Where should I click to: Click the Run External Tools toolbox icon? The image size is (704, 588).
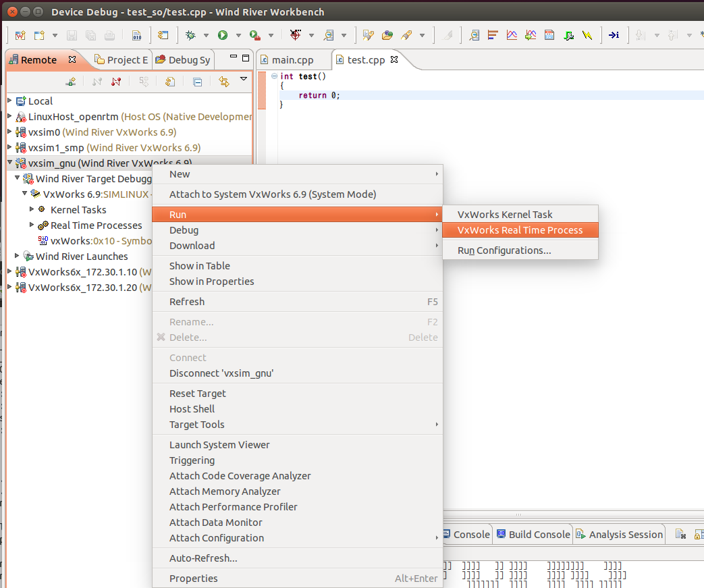(x=255, y=35)
